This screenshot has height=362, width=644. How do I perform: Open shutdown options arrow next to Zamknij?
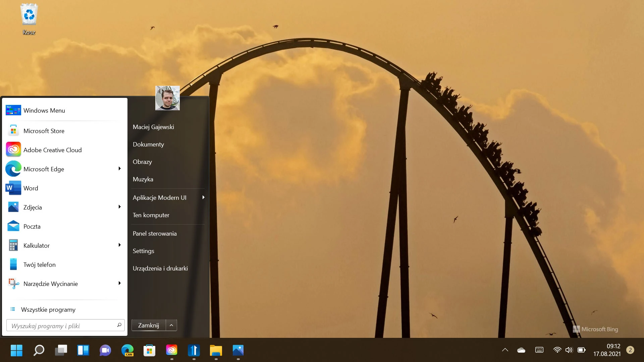pos(171,325)
